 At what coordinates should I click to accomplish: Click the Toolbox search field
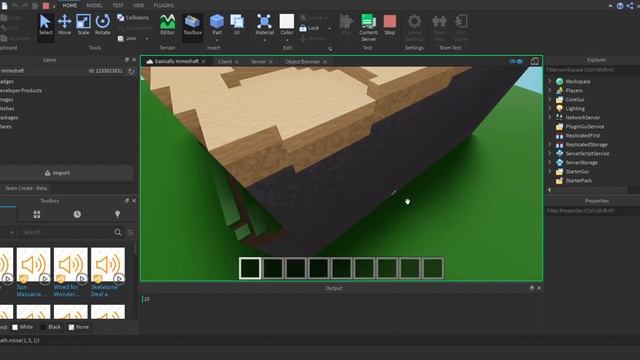(x=66, y=232)
